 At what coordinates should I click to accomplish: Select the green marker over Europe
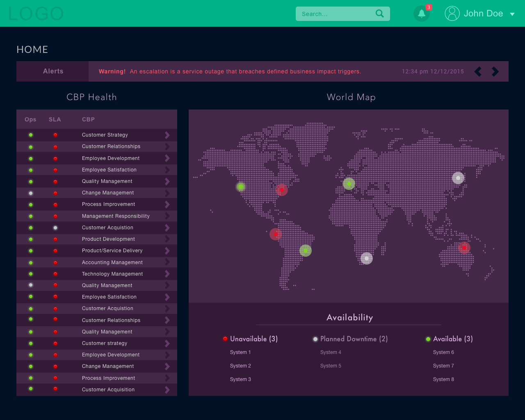point(349,184)
